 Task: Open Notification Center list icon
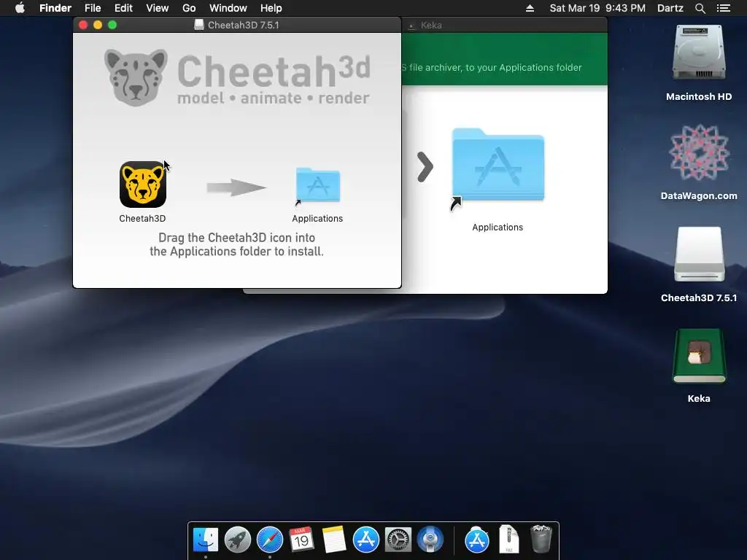[x=723, y=8]
